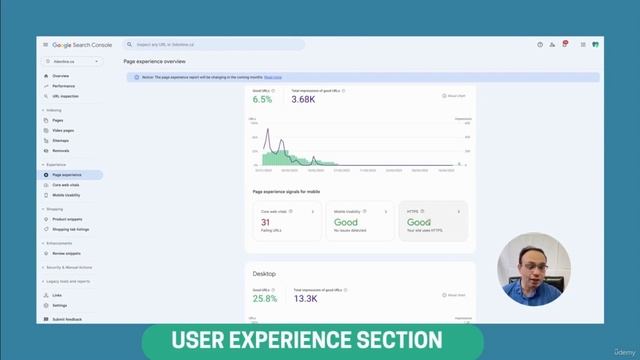Open the Help icon in the top bar
Screen dimensions: 640x360
coord(540,44)
